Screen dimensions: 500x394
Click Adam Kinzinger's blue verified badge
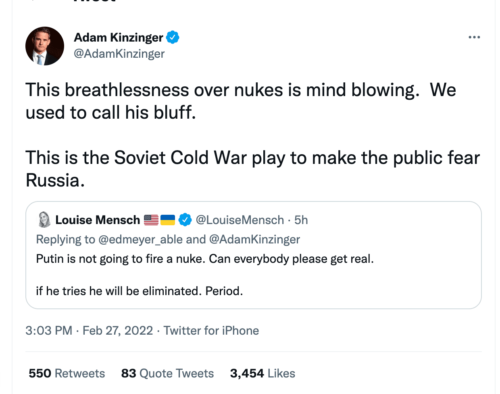coord(172,37)
